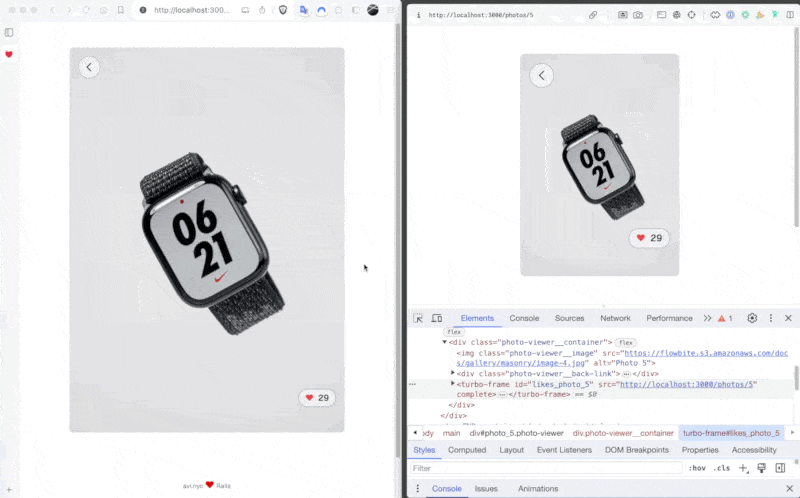The height and width of the screenshot is (498, 800).
Task: Toggle split view icon in right toolbar
Action: click(790, 15)
